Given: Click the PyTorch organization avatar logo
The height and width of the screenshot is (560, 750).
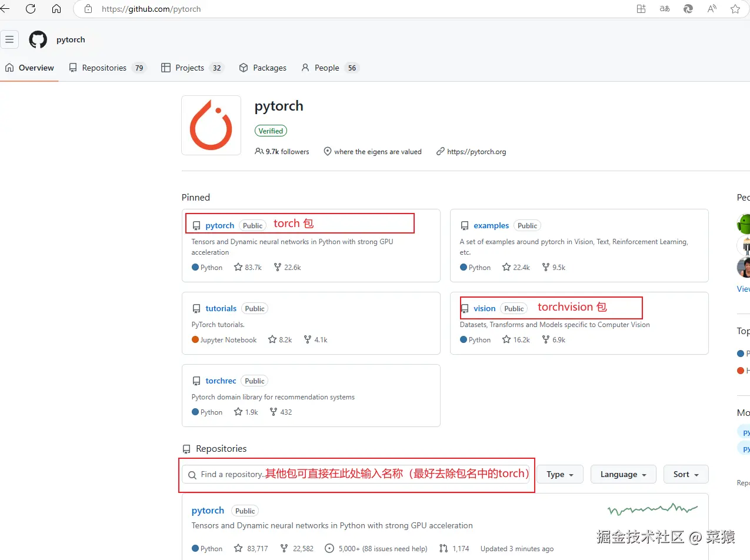Looking at the screenshot, I should 211,125.
